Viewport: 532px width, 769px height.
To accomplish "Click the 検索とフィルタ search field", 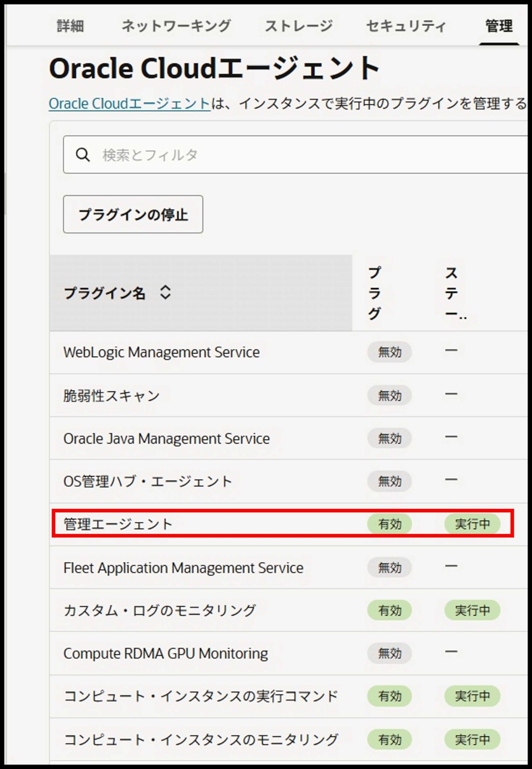I will tap(300, 155).
